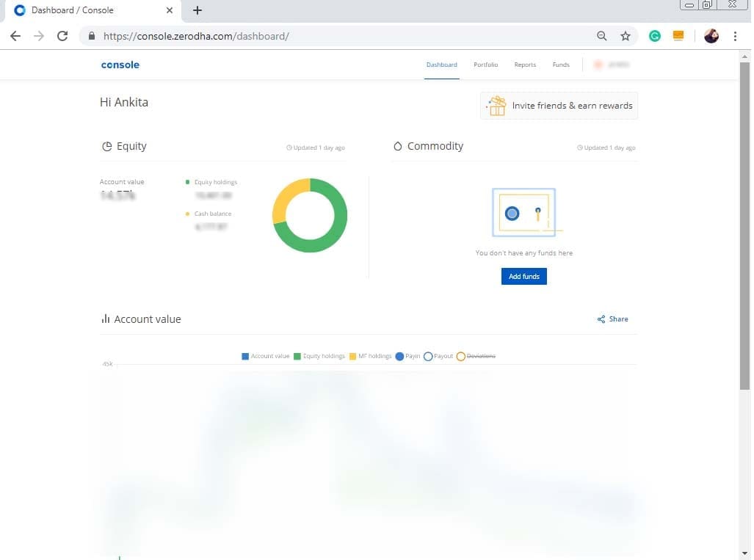
Task: Open the blurred user account menu
Action: [x=611, y=65]
